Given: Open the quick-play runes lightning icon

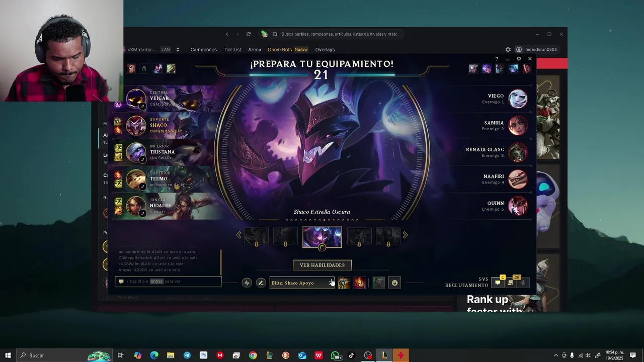Looking at the screenshot, I should click(247, 283).
